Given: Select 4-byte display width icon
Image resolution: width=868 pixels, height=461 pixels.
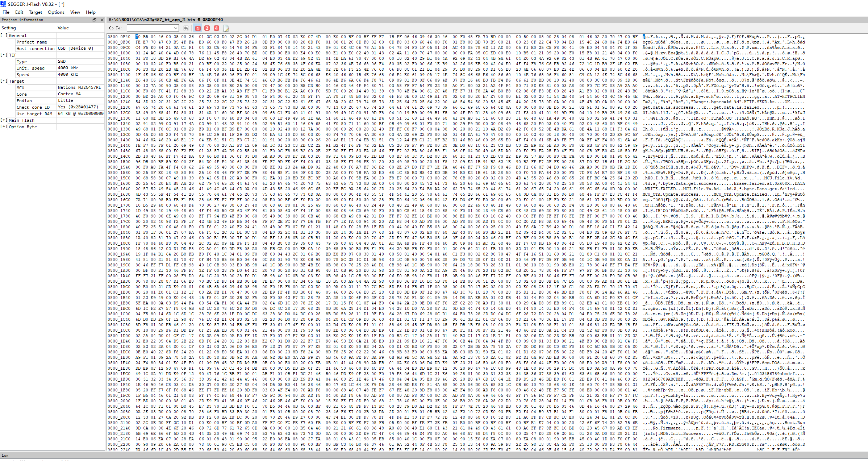Looking at the screenshot, I should [216, 28].
